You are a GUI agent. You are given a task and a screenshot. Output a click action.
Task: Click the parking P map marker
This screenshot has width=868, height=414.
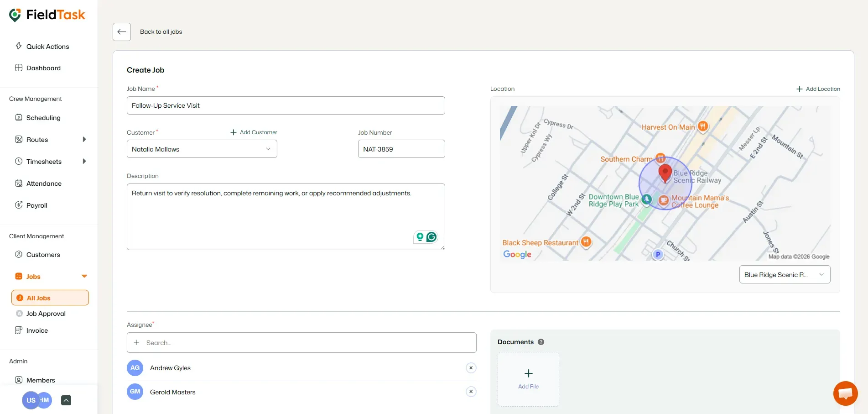click(x=658, y=255)
